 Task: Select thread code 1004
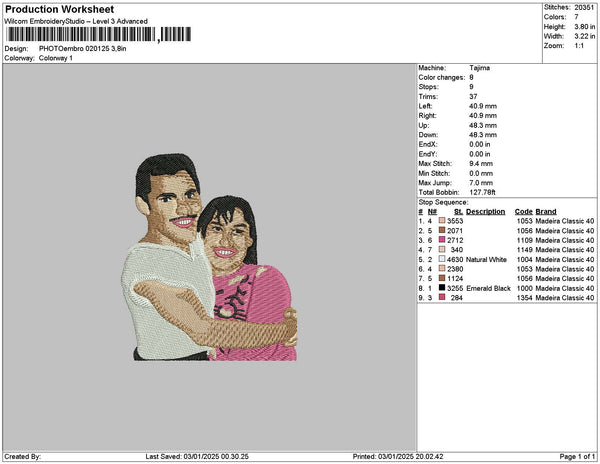pos(524,260)
